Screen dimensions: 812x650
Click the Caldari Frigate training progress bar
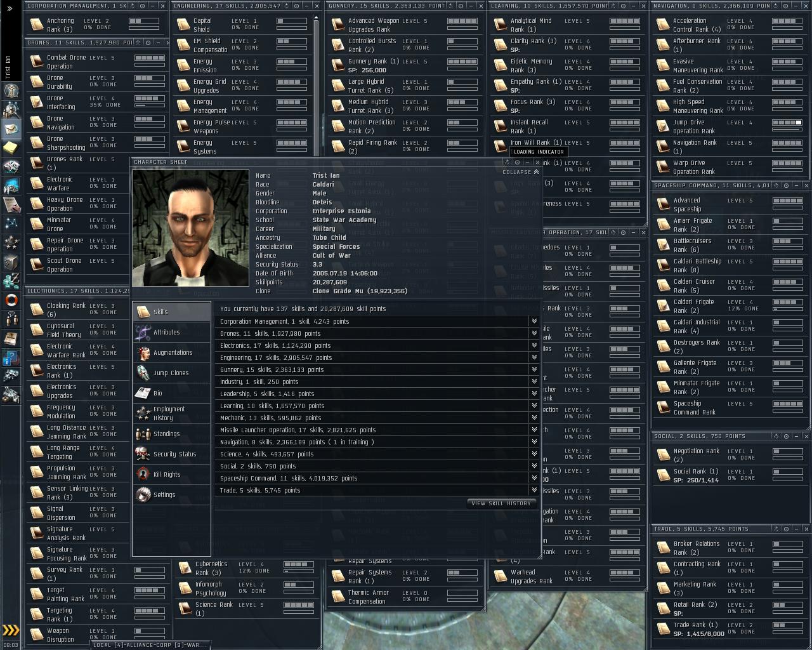click(787, 309)
